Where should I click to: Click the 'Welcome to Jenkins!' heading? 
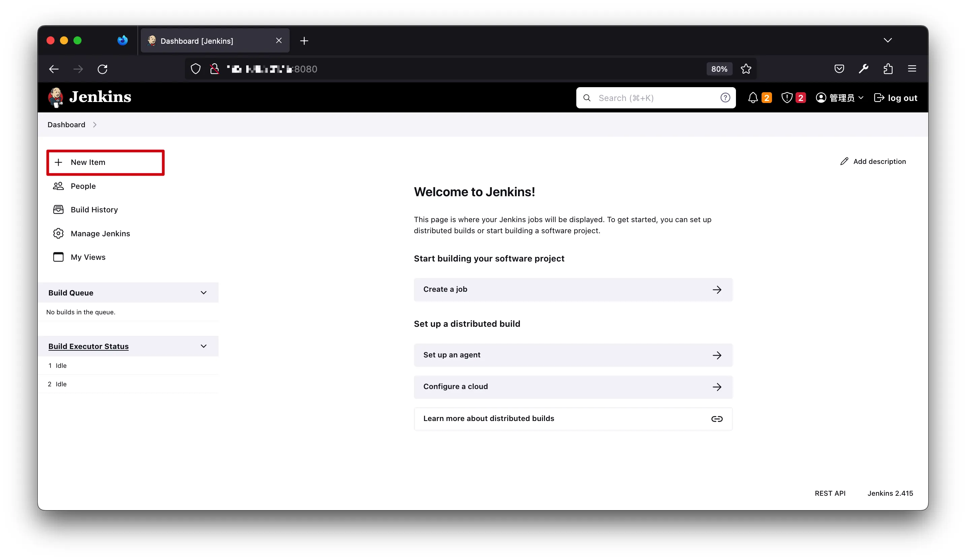(x=474, y=192)
